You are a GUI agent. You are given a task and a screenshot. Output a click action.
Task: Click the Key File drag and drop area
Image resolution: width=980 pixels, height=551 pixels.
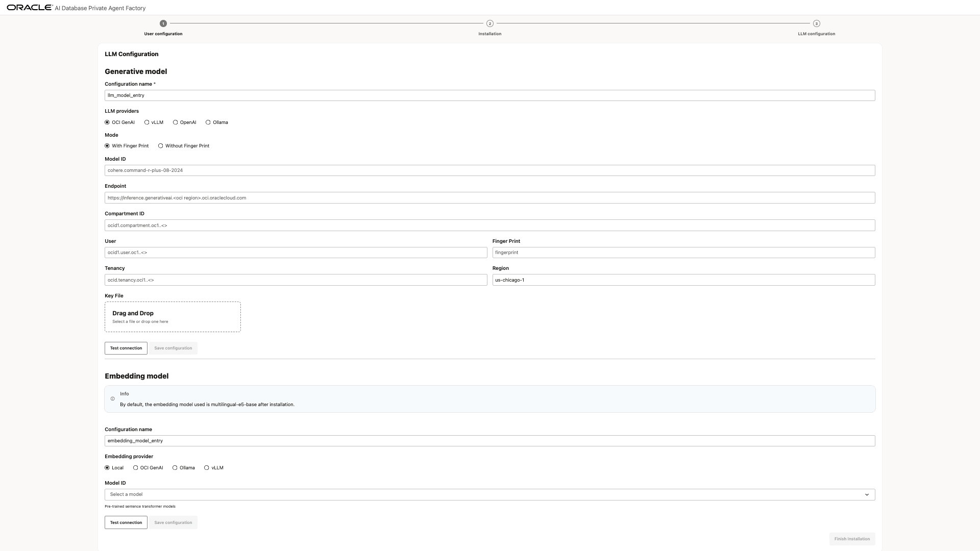(173, 317)
